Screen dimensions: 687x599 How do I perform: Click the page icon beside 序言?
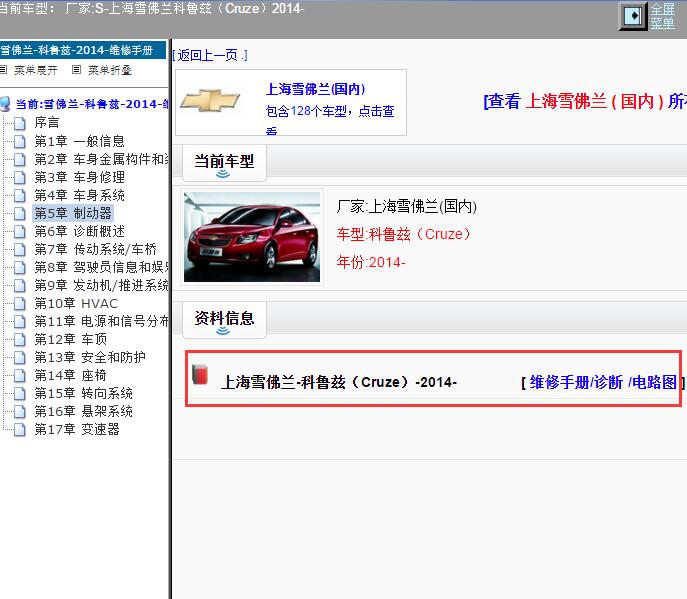[x=19, y=124]
